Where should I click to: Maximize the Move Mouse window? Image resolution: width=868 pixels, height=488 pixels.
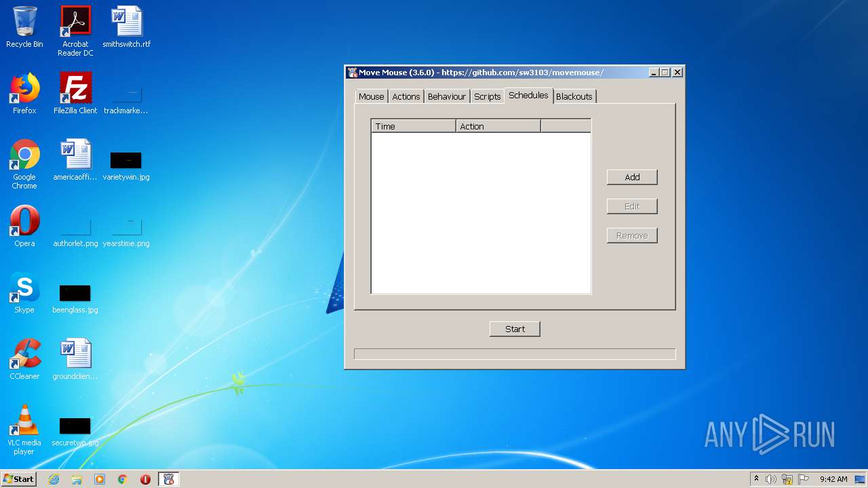665,73
